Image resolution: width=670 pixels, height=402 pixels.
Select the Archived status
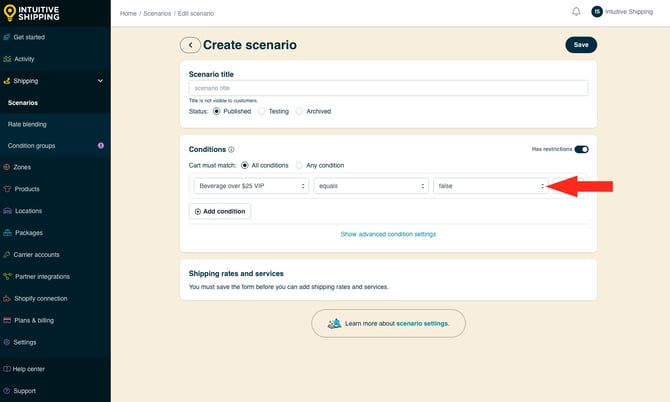(299, 112)
